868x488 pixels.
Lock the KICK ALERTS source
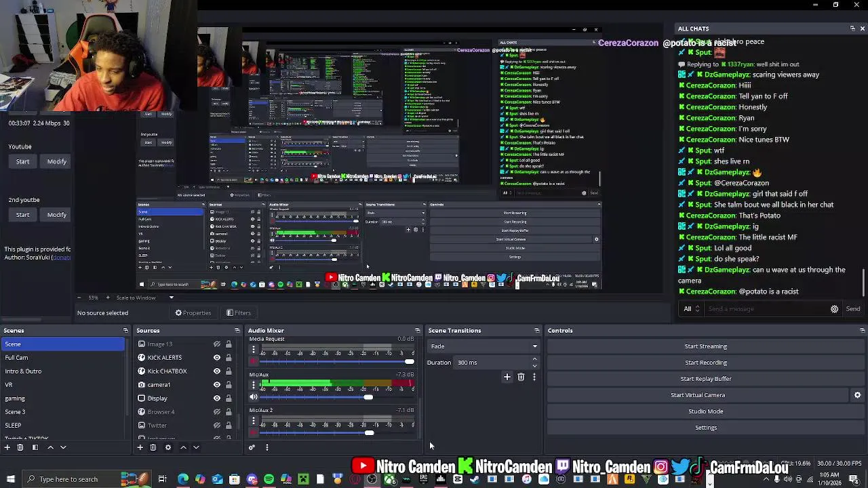[229, 358]
